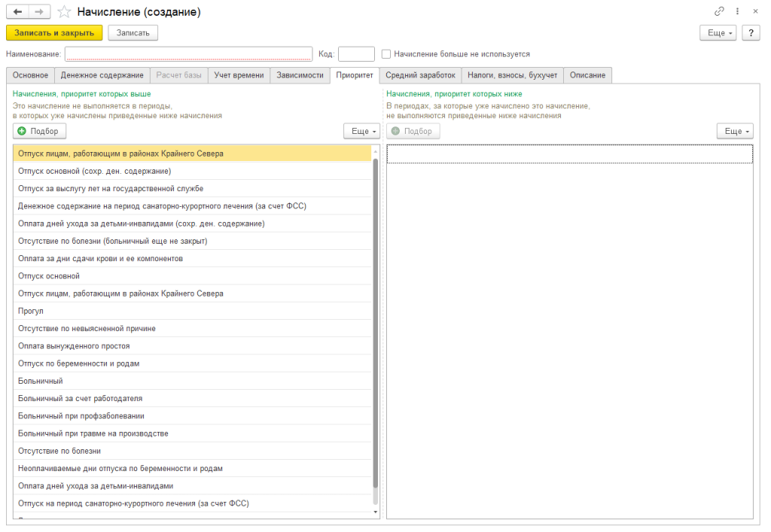Open the vertical dots window menu
Image resolution: width=771 pixels, height=532 pixels.
737,12
